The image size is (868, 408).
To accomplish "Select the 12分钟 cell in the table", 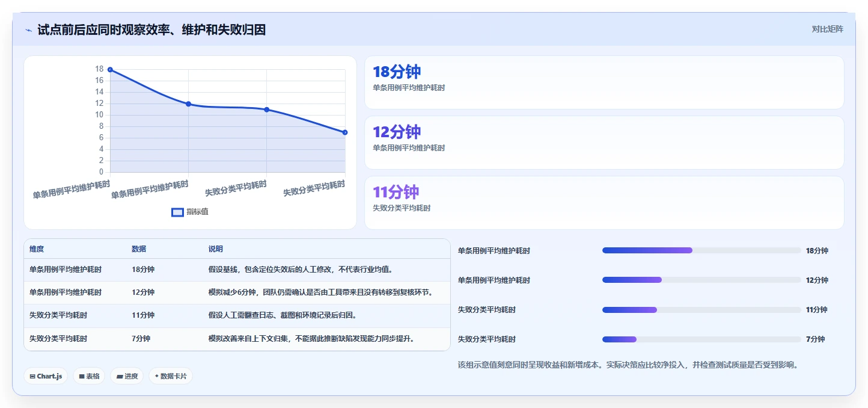I will pos(143,292).
